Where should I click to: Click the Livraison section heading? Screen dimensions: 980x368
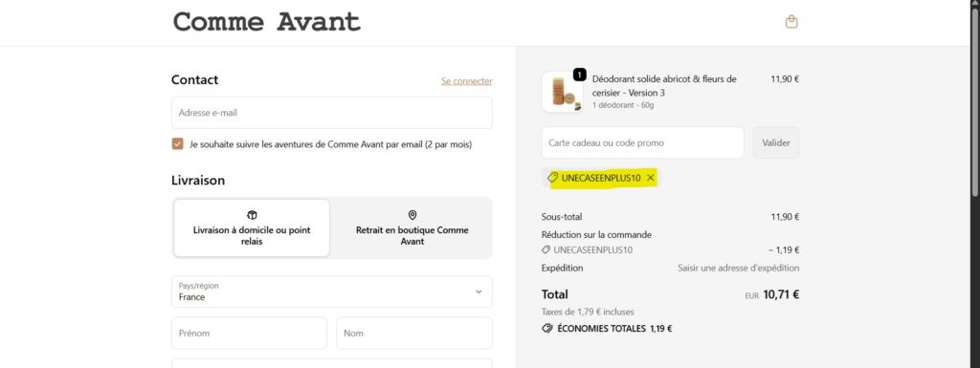click(x=198, y=181)
